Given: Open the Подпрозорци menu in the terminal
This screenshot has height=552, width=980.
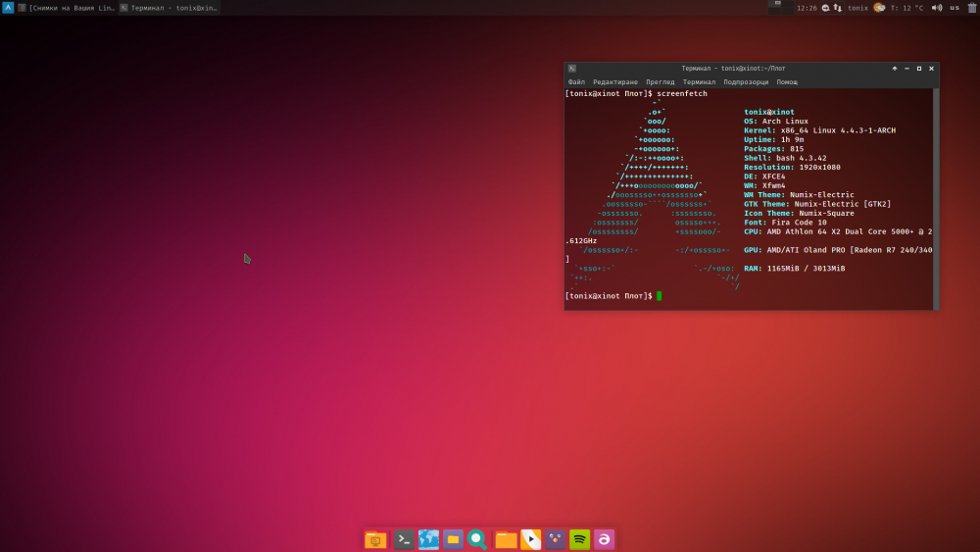Looking at the screenshot, I should point(746,82).
